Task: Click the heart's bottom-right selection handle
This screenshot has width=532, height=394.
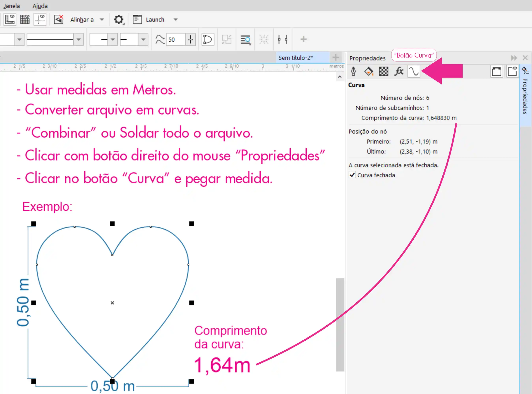Action: coord(191,381)
